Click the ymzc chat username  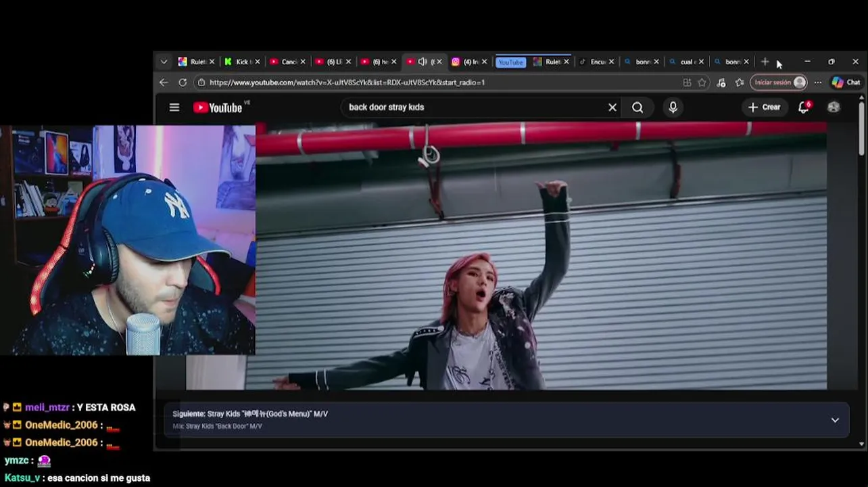point(16,460)
